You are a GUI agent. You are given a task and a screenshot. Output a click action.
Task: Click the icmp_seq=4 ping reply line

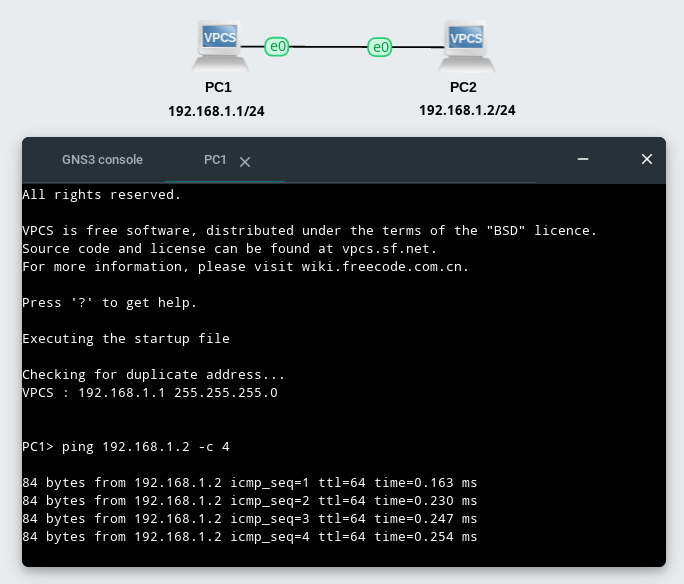click(250, 536)
